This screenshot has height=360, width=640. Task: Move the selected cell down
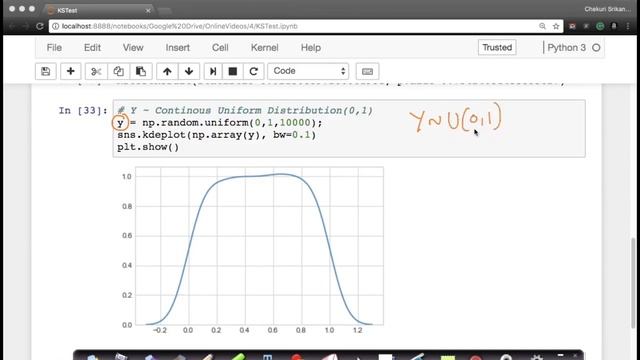189,71
